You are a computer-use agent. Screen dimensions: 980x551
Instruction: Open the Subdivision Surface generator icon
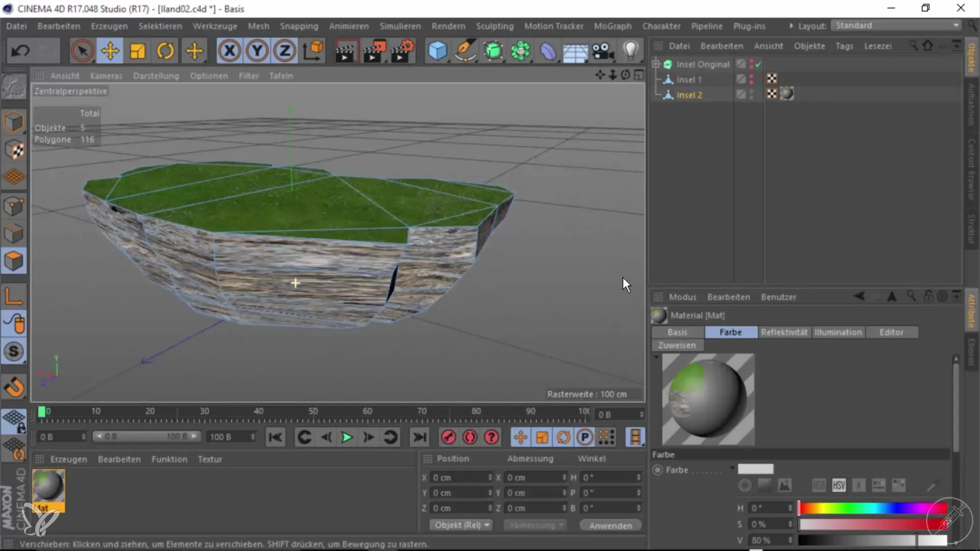point(493,51)
